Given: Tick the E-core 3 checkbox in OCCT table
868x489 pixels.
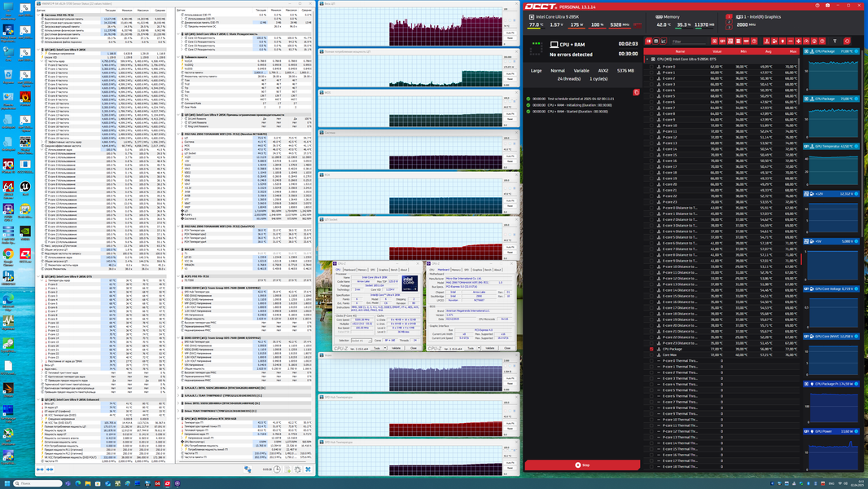Looking at the screenshot, I should pos(651,84).
